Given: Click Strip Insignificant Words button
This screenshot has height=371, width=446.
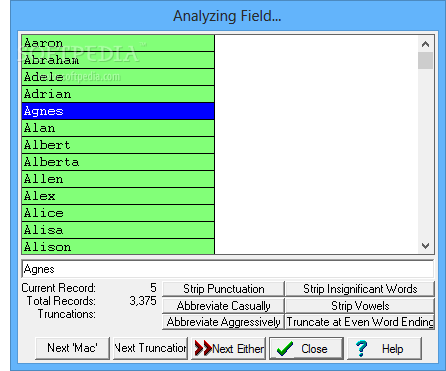Looking at the screenshot, I should coord(360,289).
